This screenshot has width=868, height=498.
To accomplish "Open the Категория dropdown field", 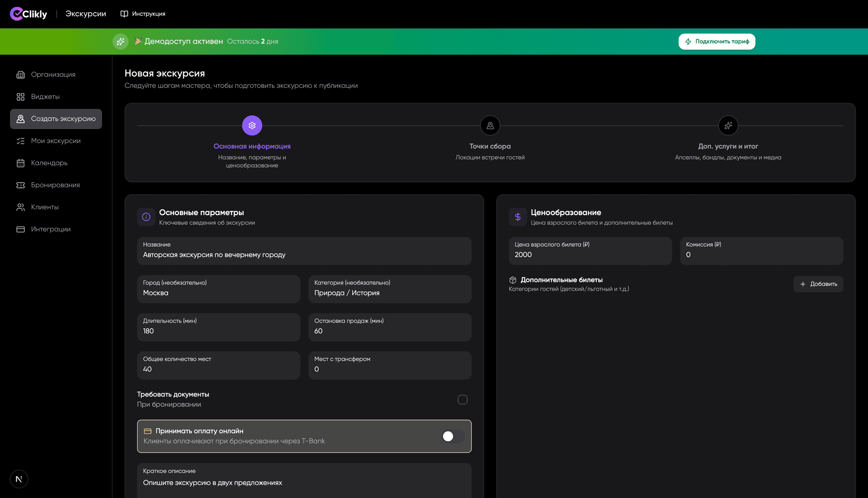I will pyautogui.click(x=390, y=289).
